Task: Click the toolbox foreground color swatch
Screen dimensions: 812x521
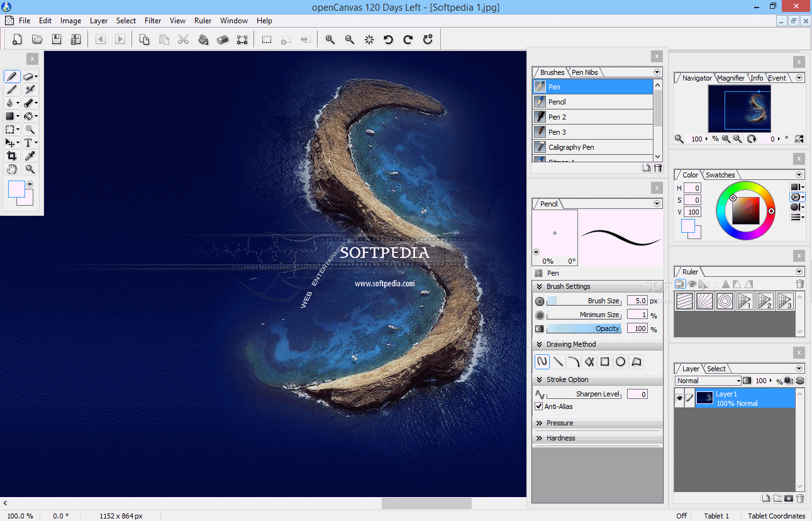Action: (16, 189)
